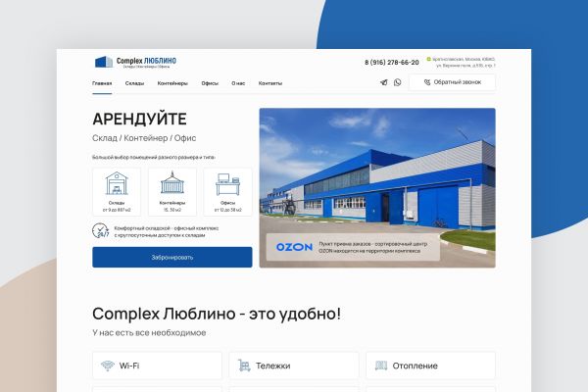Click the Complex Люблино - это удобно! heading
This screenshot has width=588, height=392.
(x=217, y=314)
